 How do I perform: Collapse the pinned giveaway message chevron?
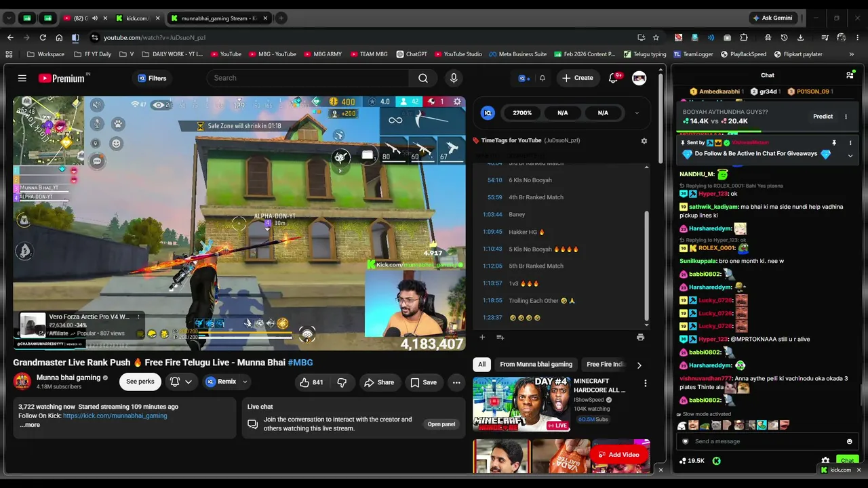[850, 155]
